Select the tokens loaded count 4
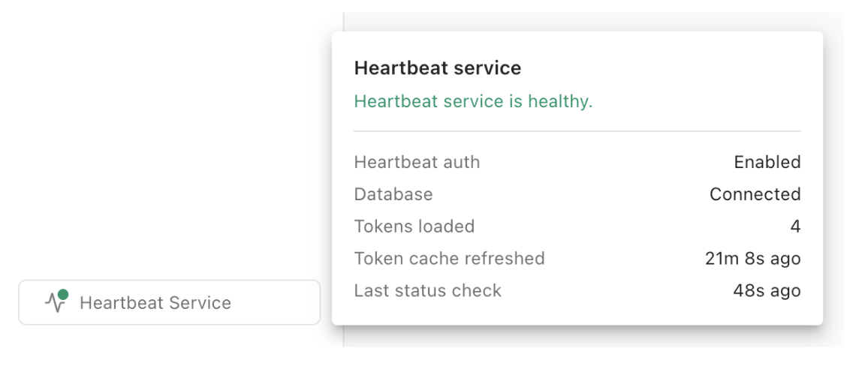This screenshot has width=868, height=366. (x=795, y=226)
